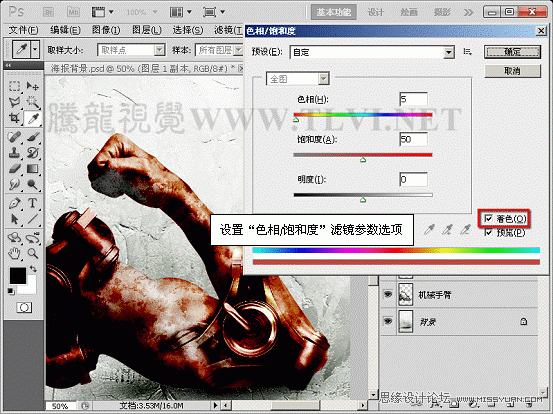
Task: Switch to the 设计 workspace
Action: point(375,12)
